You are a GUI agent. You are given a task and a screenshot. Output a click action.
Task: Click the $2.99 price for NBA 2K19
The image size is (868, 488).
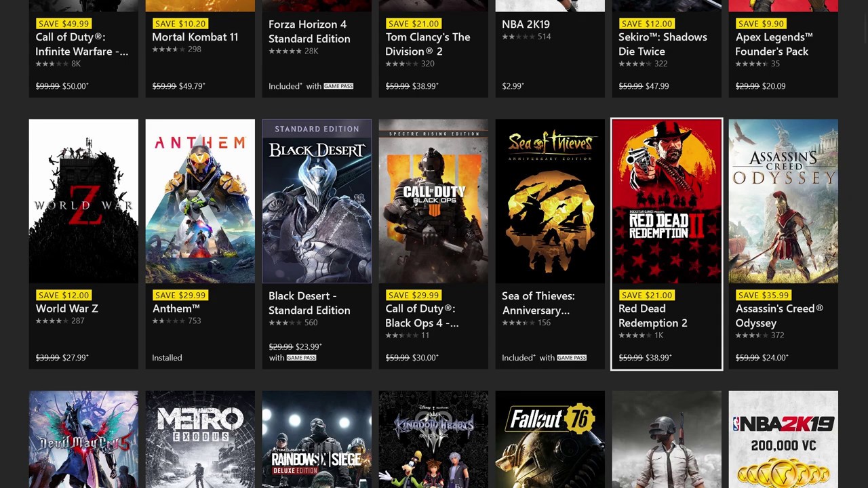point(513,86)
